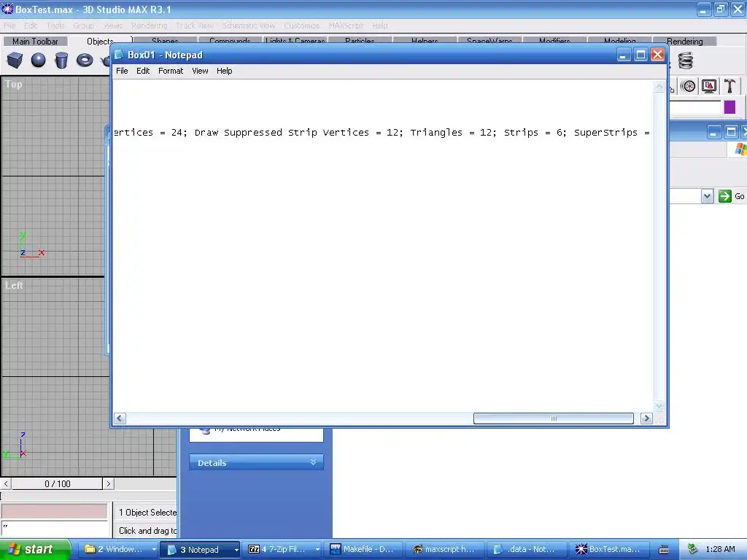This screenshot has height=560, width=747.
Task: Click the Click and drag prompt status text
Action: (147, 531)
